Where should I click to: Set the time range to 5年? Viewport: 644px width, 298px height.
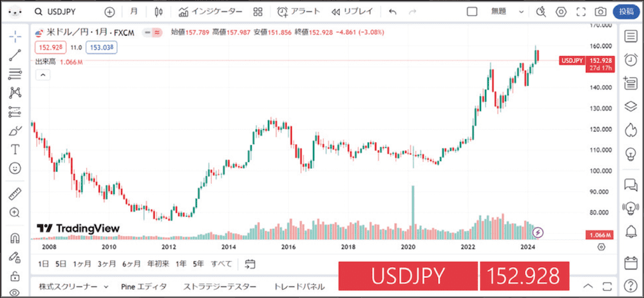(198, 264)
